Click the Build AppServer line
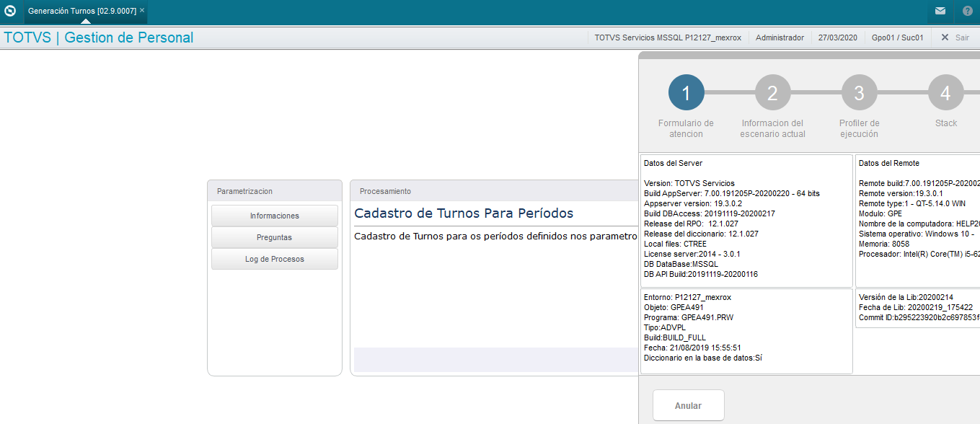The width and height of the screenshot is (980, 424). (x=731, y=194)
